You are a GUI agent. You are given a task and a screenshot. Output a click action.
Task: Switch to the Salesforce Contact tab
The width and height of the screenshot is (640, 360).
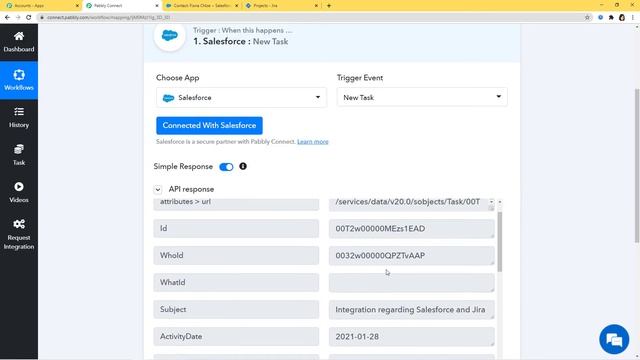click(202, 6)
